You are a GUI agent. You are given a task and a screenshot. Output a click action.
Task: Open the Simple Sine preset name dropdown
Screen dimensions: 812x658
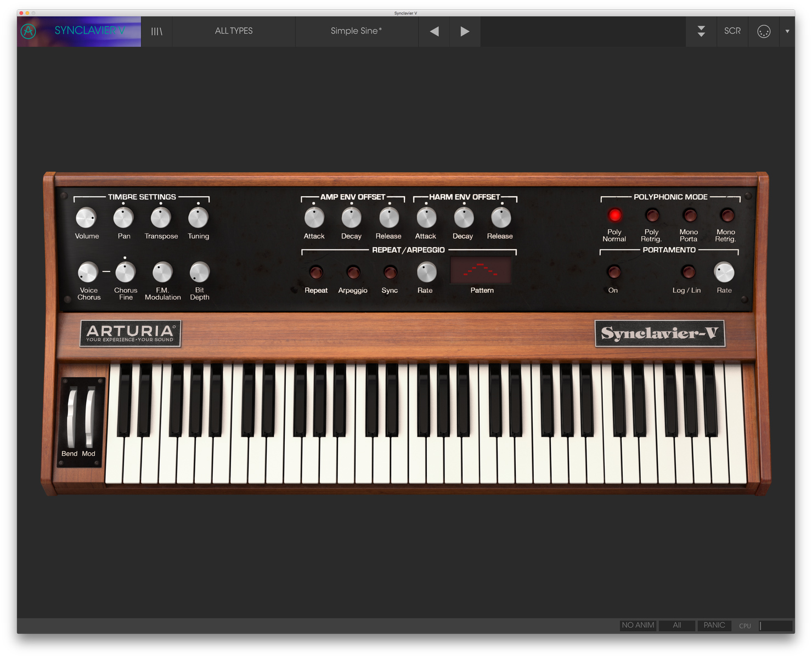click(356, 31)
